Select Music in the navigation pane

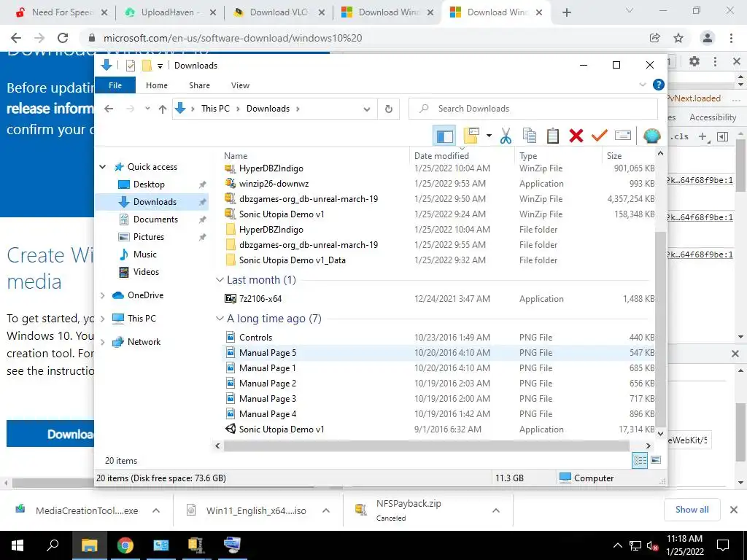145,254
